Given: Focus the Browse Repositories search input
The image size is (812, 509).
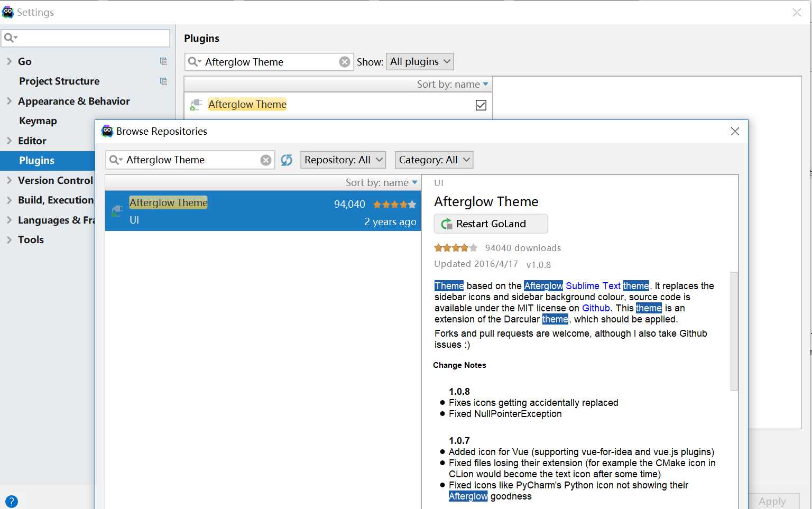Looking at the screenshot, I should click(191, 160).
